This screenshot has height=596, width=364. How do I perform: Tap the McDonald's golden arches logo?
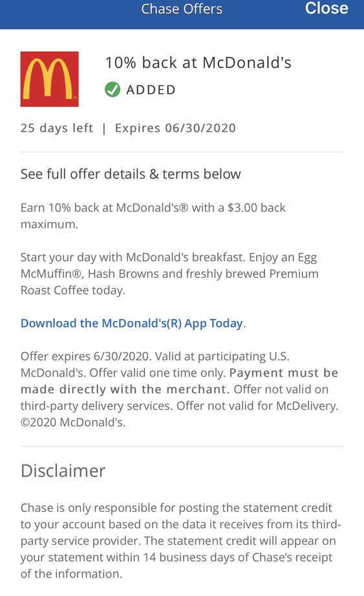click(x=49, y=79)
